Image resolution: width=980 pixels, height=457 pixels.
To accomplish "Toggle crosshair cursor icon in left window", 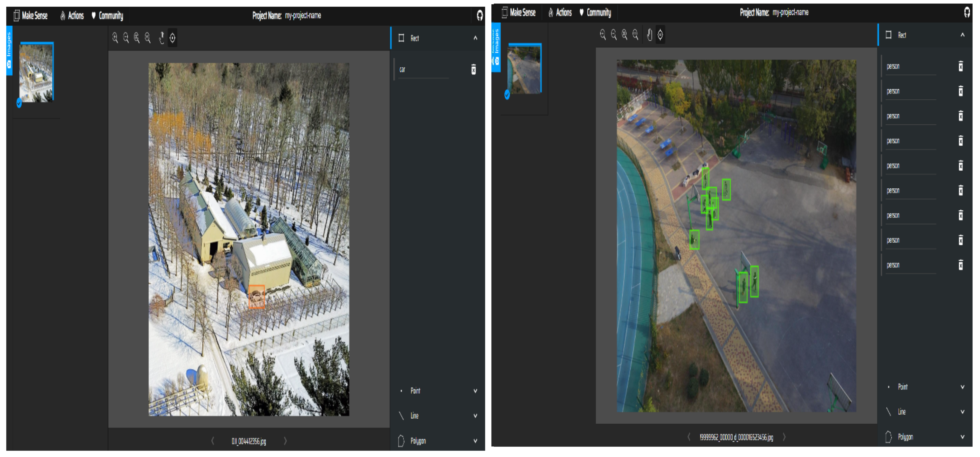I will coord(172,38).
